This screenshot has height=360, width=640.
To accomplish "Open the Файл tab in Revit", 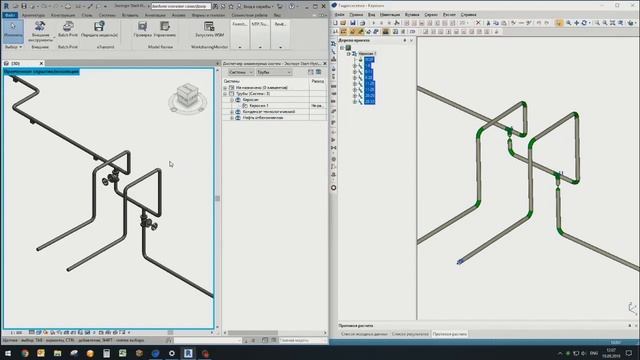I will tap(10, 15).
